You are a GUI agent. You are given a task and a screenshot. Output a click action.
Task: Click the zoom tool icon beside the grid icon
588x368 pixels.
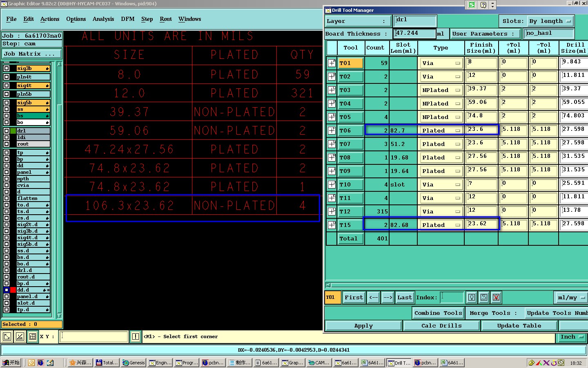point(20,337)
